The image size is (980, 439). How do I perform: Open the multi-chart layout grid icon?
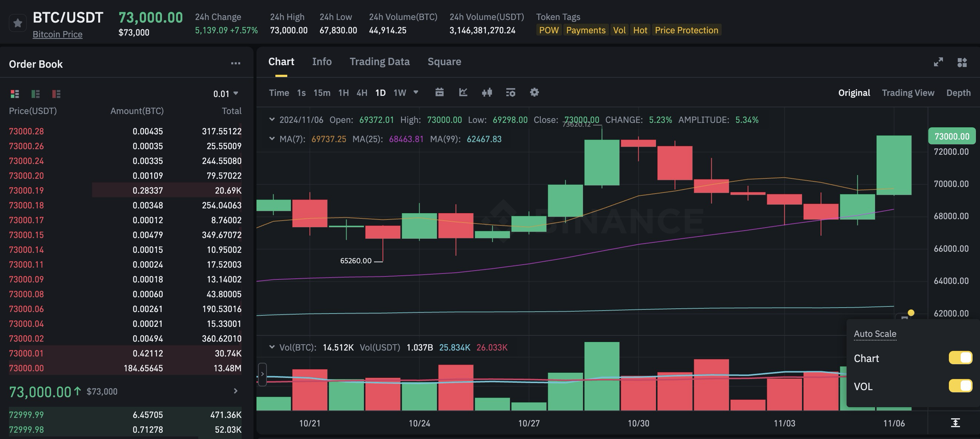tap(962, 62)
